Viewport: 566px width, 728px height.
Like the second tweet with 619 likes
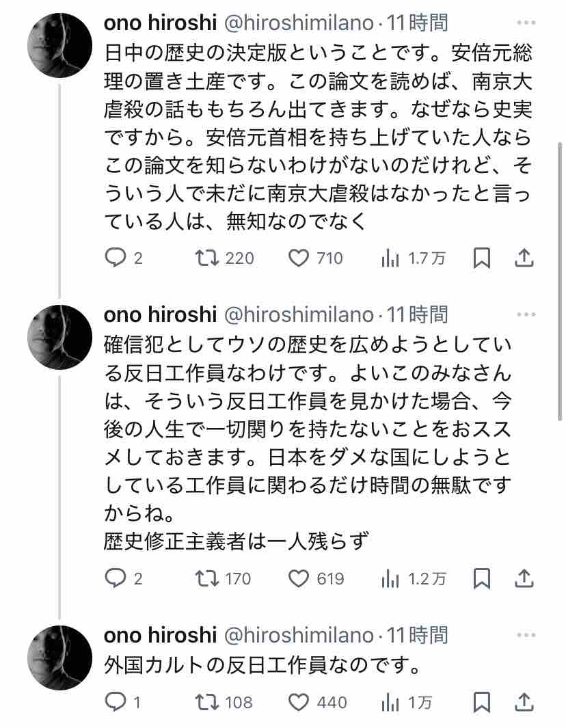[x=299, y=578]
